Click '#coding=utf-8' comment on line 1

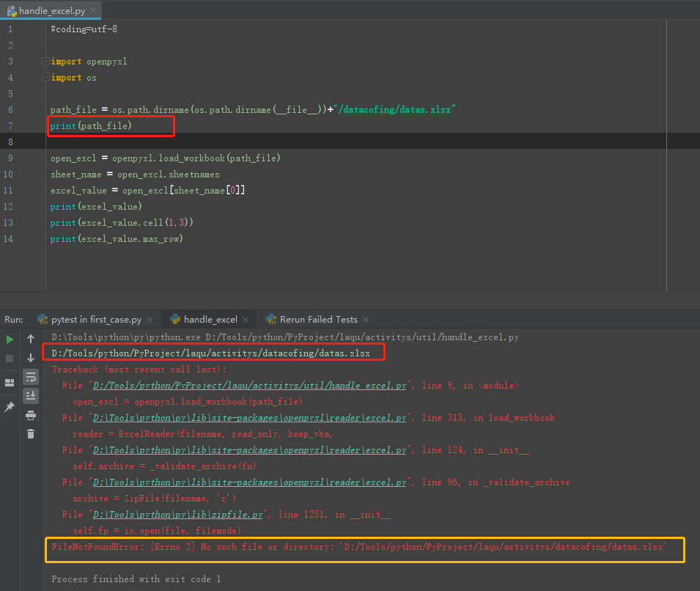(x=84, y=29)
